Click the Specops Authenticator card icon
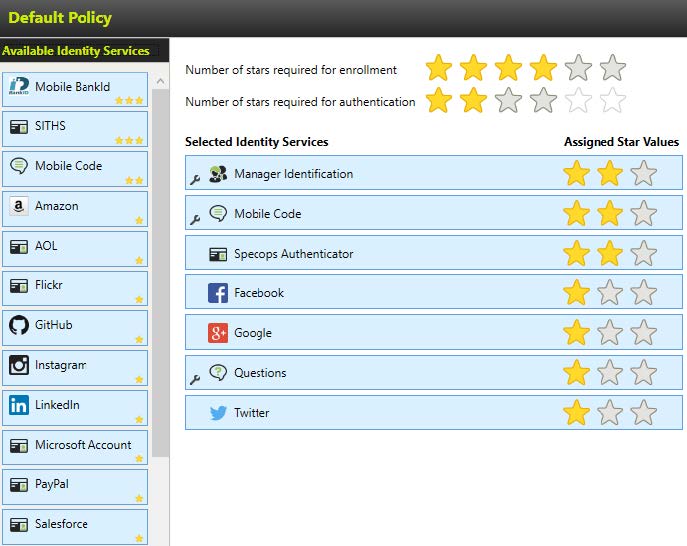This screenshot has width=687, height=546. tap(218, 254)
